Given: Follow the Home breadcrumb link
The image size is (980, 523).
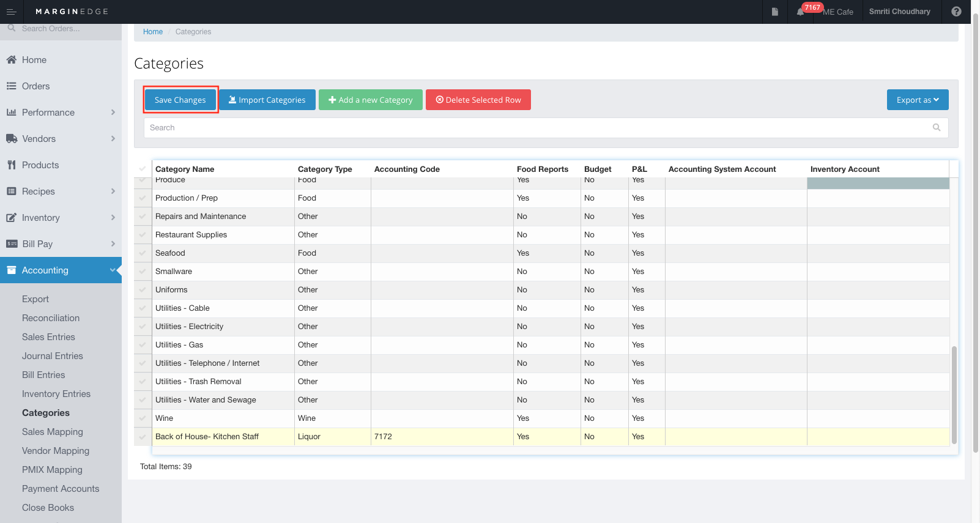Looking at the screenshot, I should (153, 32).
